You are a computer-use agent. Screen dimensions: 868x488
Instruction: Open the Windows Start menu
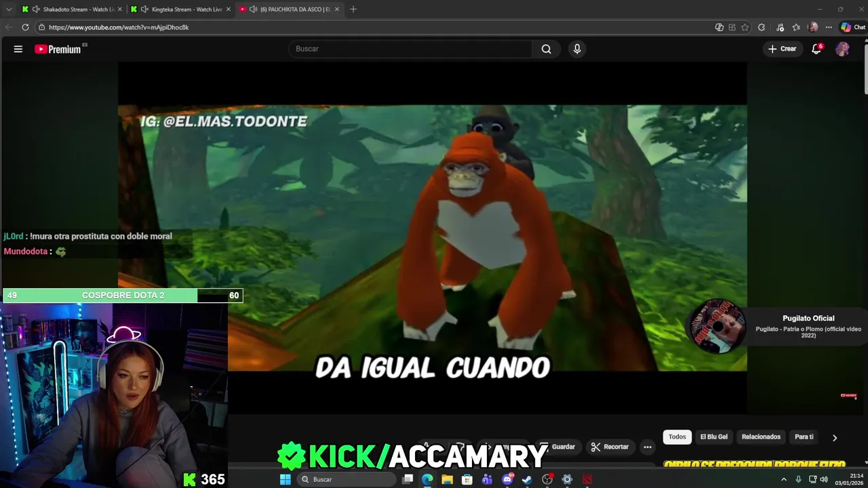tap(285, 479)
